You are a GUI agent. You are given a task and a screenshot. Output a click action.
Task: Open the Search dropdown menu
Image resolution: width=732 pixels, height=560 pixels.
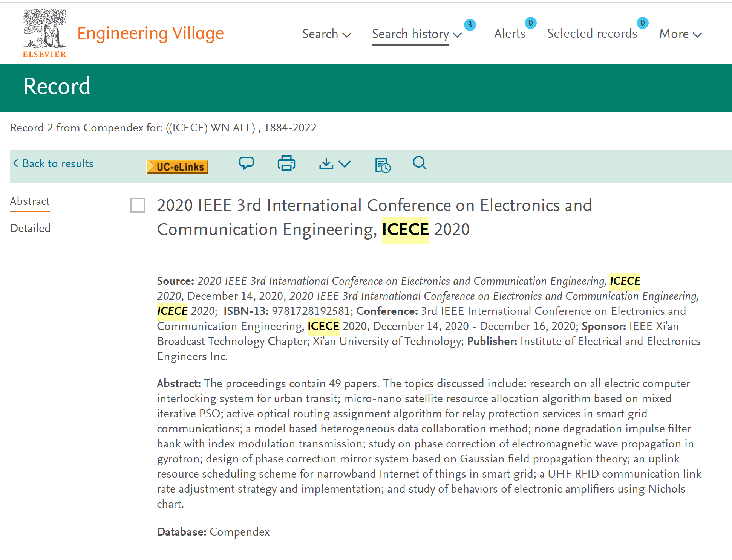tap(327, 34)
